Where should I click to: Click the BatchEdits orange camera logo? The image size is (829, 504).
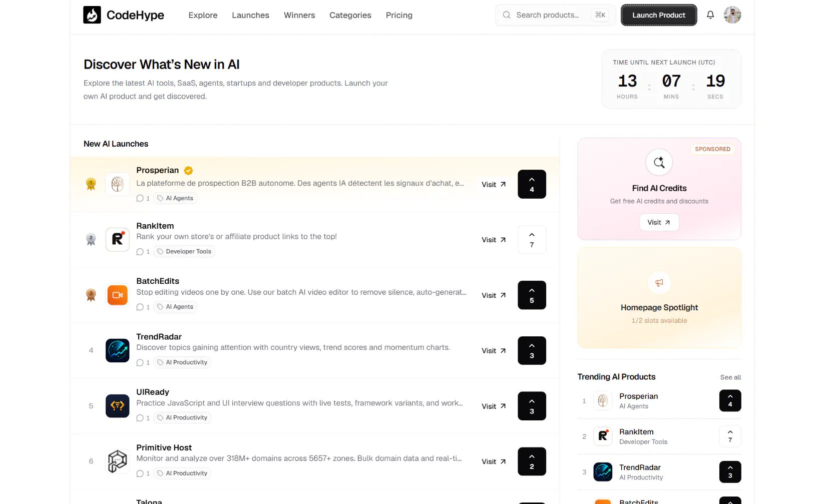tap(118, 295)
